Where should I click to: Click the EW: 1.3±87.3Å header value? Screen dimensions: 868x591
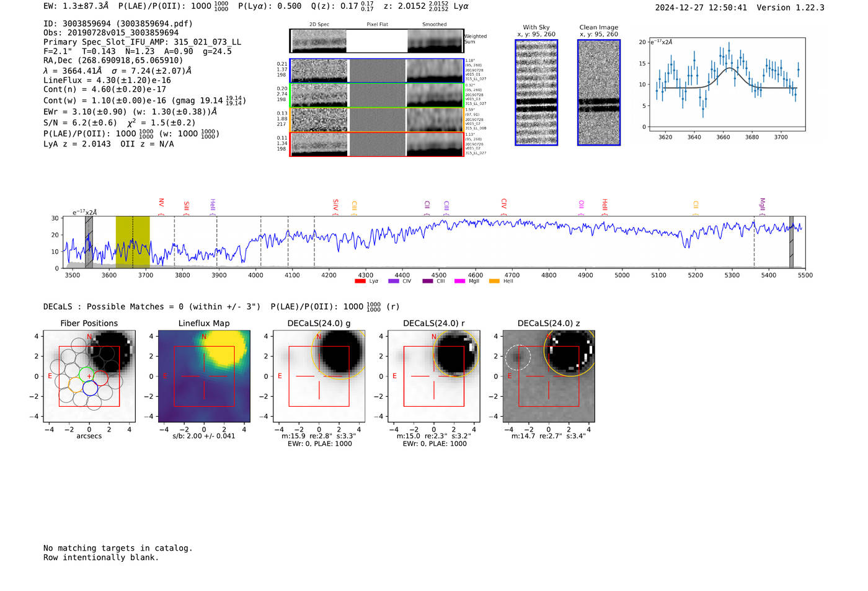pyautogui.click(x=76, y=6)
